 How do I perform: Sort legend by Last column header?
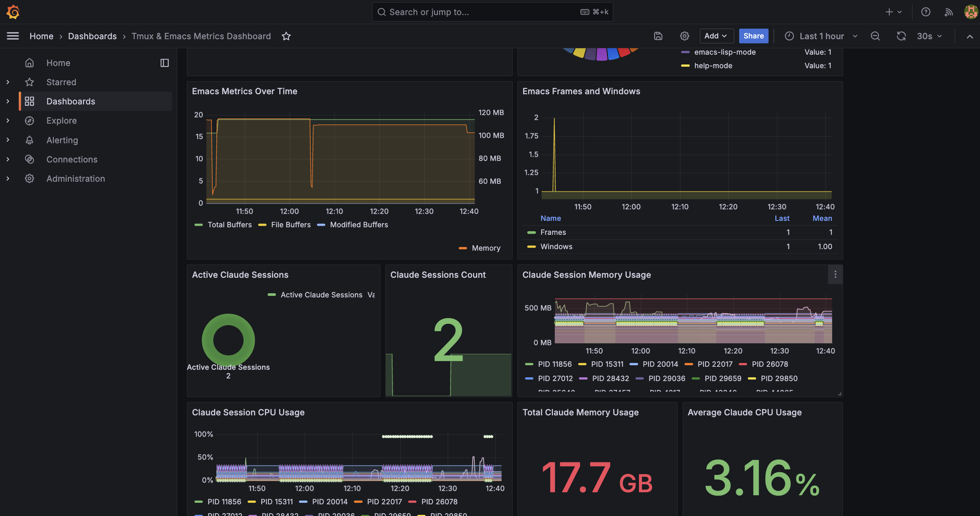point(782,219)
